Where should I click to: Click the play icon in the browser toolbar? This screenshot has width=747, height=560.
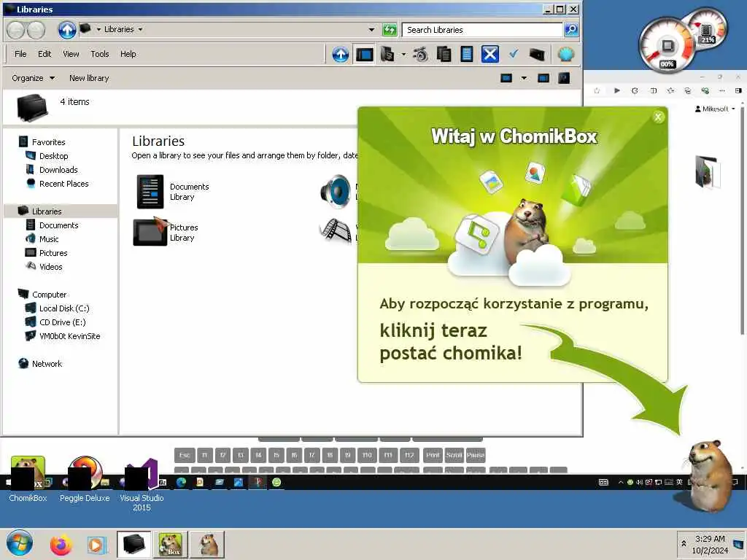pos(617,90)
